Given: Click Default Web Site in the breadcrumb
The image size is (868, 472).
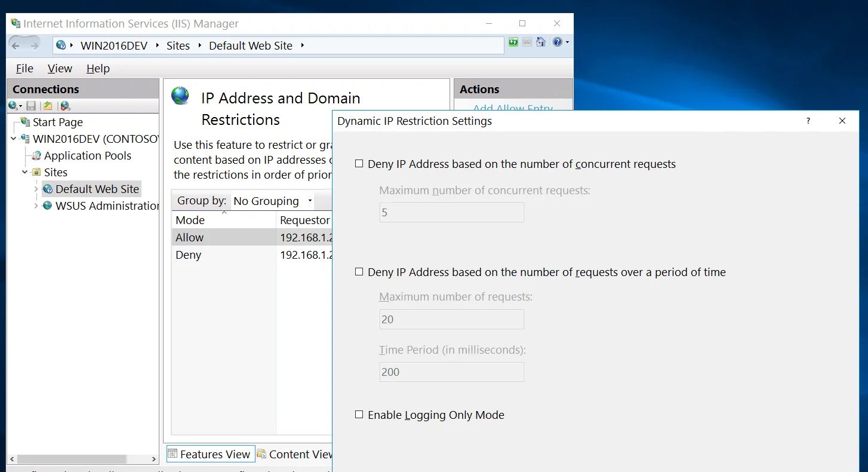Looking at the screenshot, I should click(x=251, y=45).
